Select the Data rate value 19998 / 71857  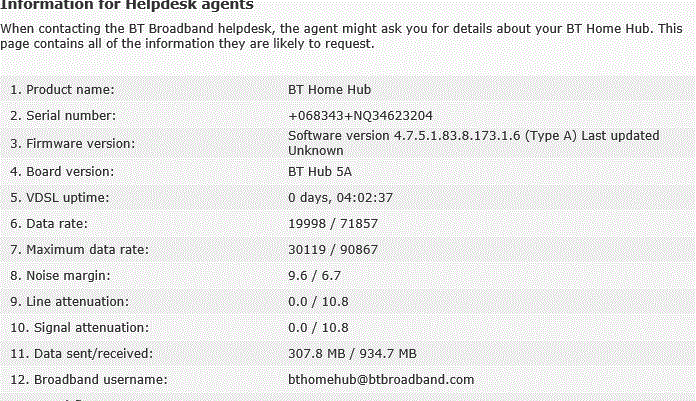[333, 223]
